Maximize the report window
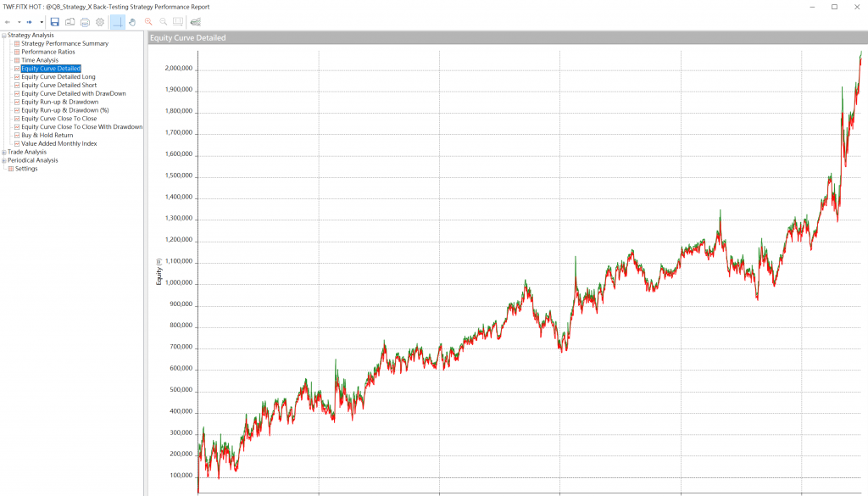 [834, 7]
